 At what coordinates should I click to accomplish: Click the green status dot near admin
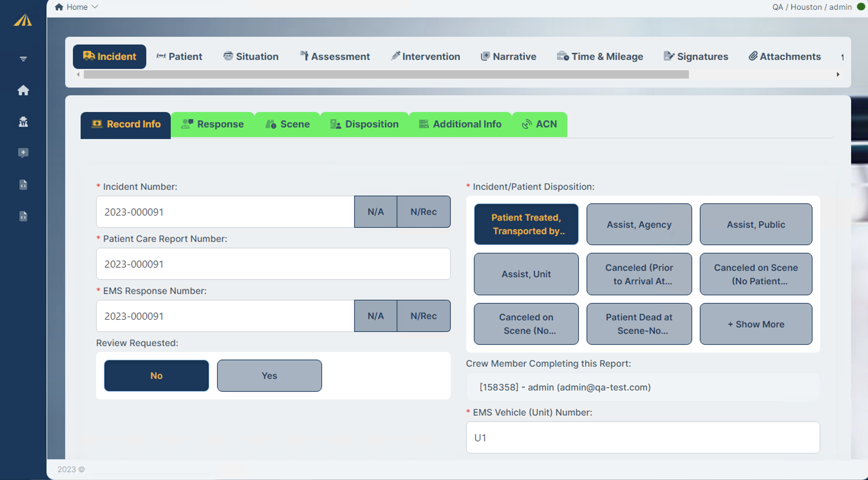(861, 7)
